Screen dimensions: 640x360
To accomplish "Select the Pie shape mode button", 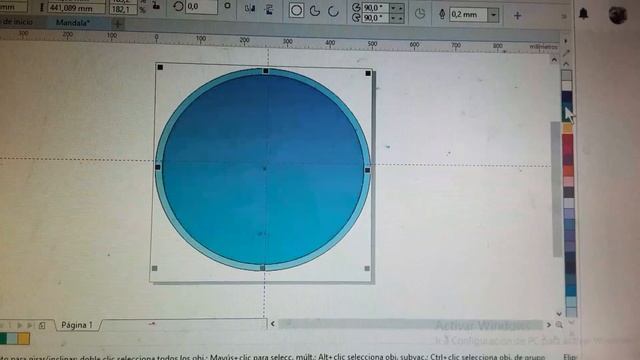I will coord(315,11).
